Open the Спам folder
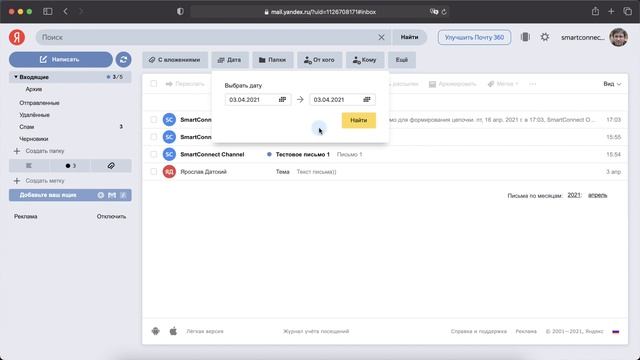The image size is (640, 360). [x=27, y=127]
